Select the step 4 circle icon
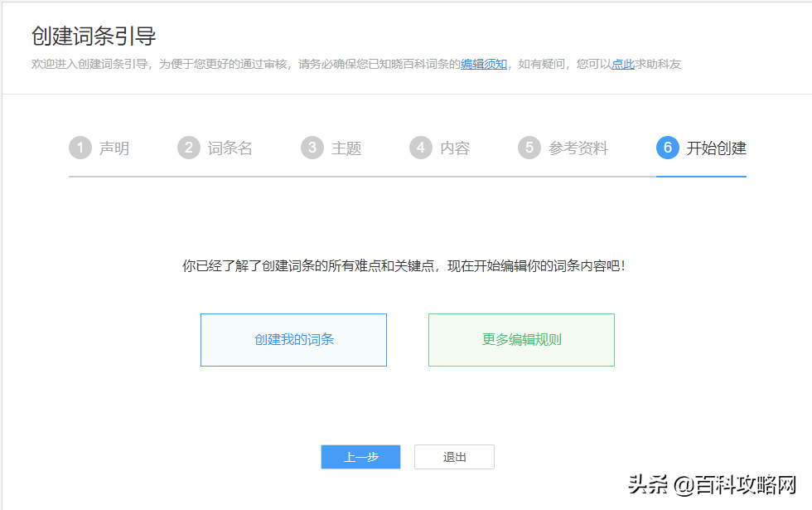The height and width of the screenshot is (510, 812). coord(420,148)
